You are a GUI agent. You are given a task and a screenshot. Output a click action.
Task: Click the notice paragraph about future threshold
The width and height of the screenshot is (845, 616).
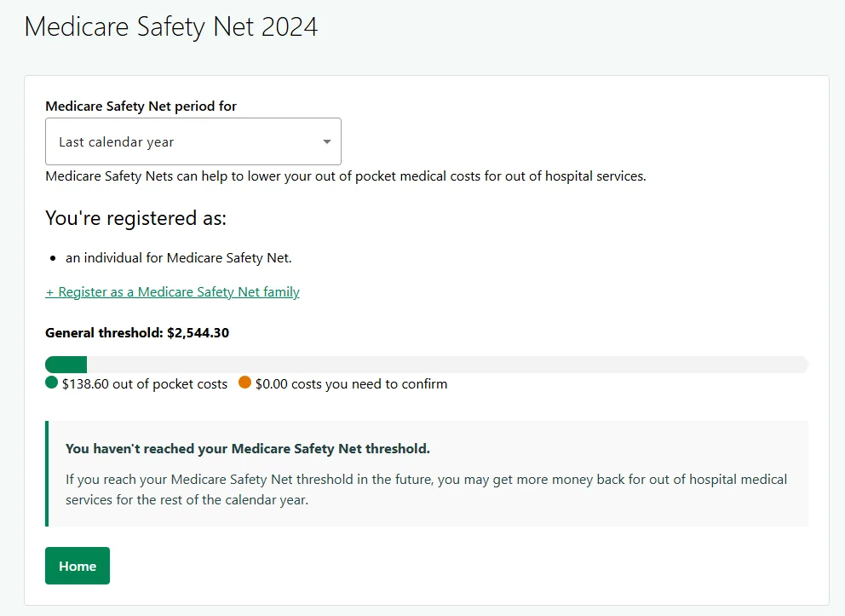(426, 490)
